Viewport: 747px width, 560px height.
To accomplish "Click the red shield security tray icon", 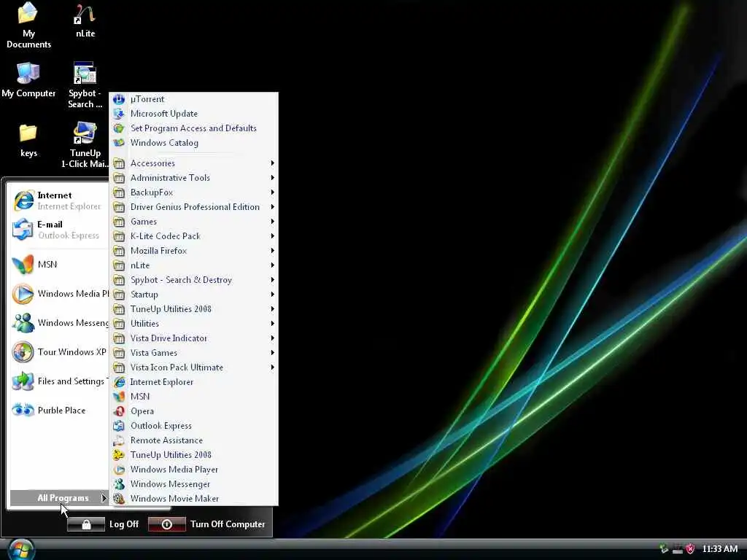I will (690, 549).
